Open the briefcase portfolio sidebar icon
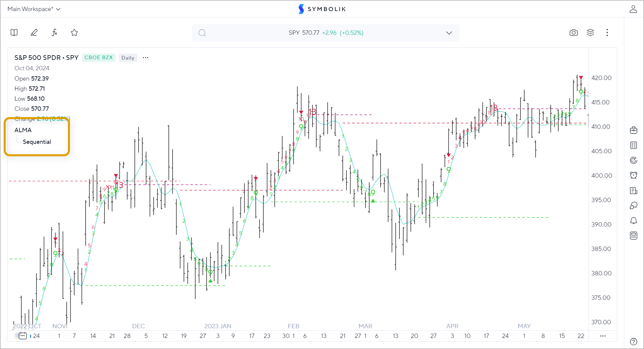This screenshot has height=349, width=644. [634, 130]
